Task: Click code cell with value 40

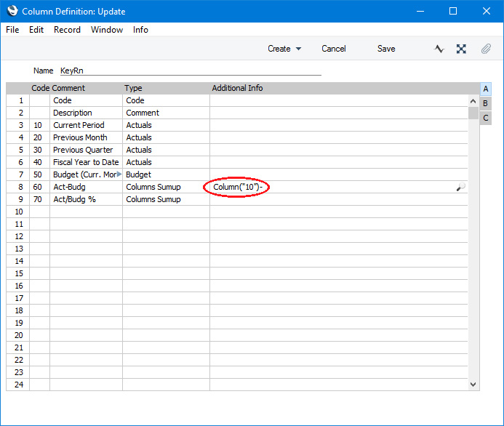Action: click(x=39, y=162)
